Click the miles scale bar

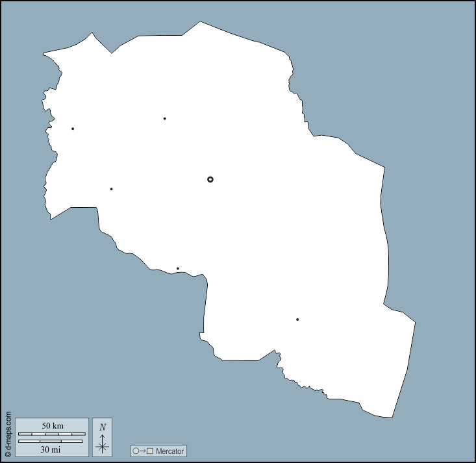pyautogui.click(x=51, y=441)
